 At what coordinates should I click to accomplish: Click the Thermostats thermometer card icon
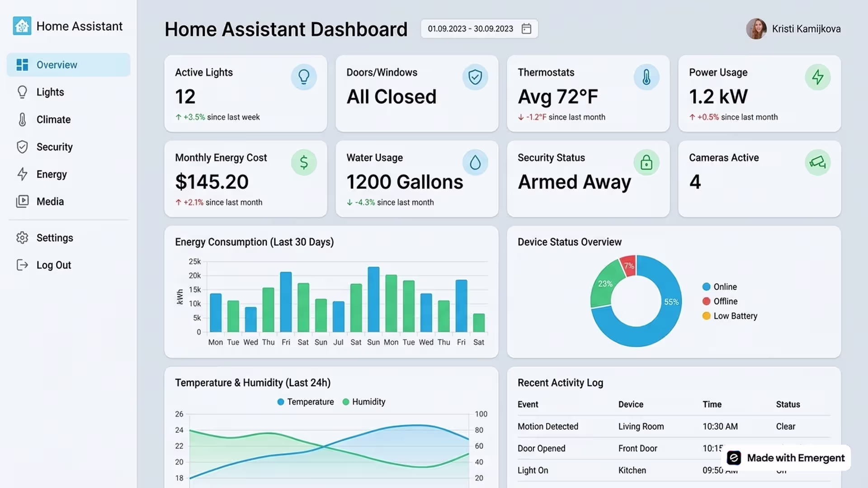(646, 77)
